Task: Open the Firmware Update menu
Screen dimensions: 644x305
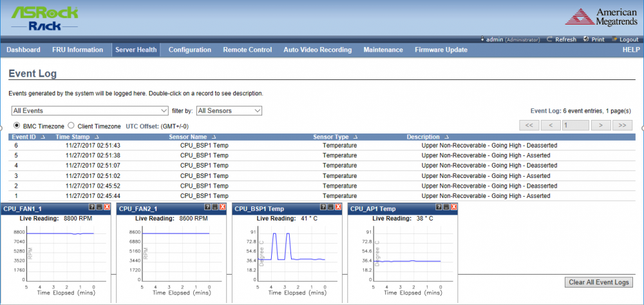Action: (440, 50)
